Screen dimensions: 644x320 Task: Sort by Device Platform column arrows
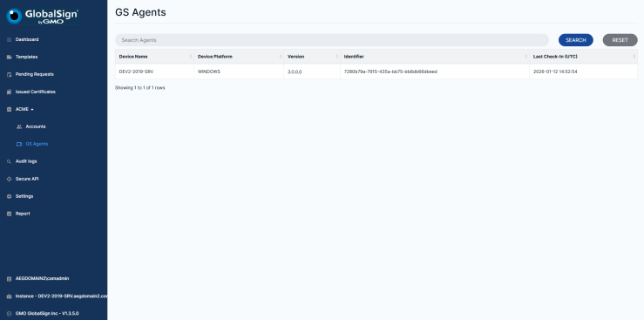pyautogui.click(x=281, y=57)
